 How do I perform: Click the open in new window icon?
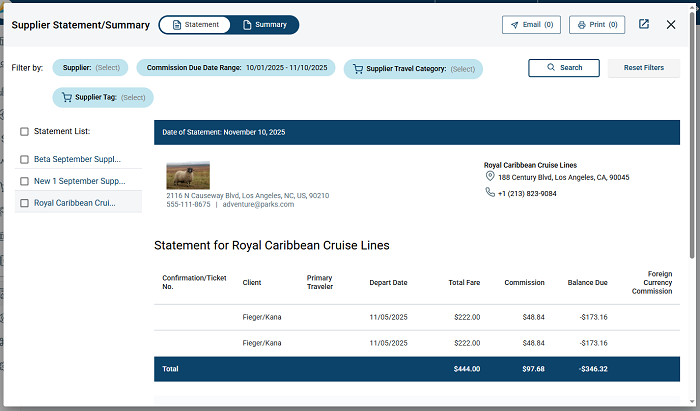644,24
